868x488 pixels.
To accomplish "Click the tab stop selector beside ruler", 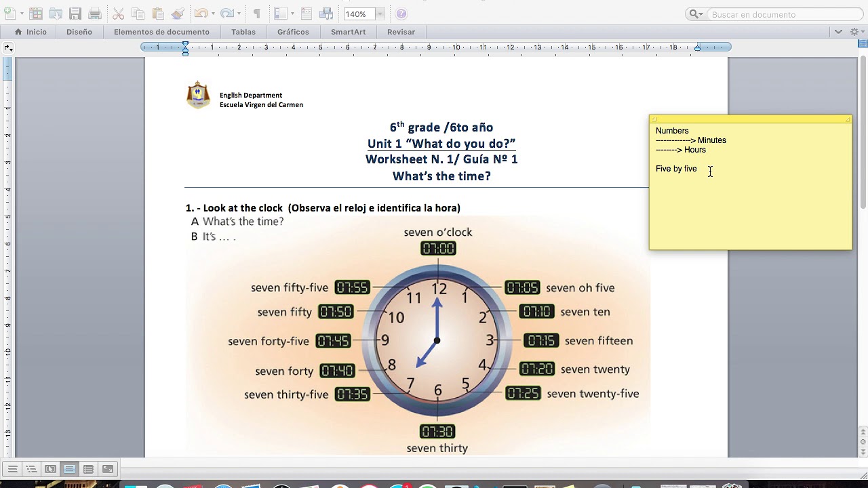I will point(7,47).
